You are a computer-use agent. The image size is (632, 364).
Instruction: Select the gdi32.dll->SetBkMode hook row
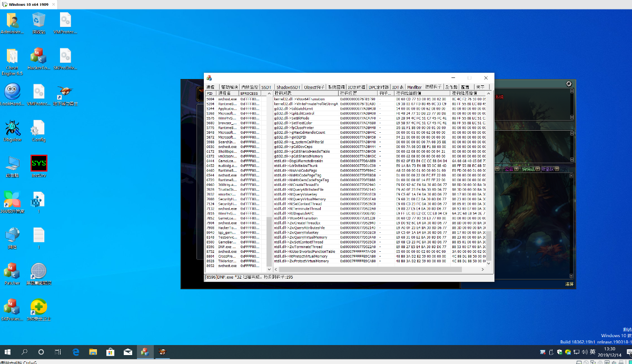point(378,118)
